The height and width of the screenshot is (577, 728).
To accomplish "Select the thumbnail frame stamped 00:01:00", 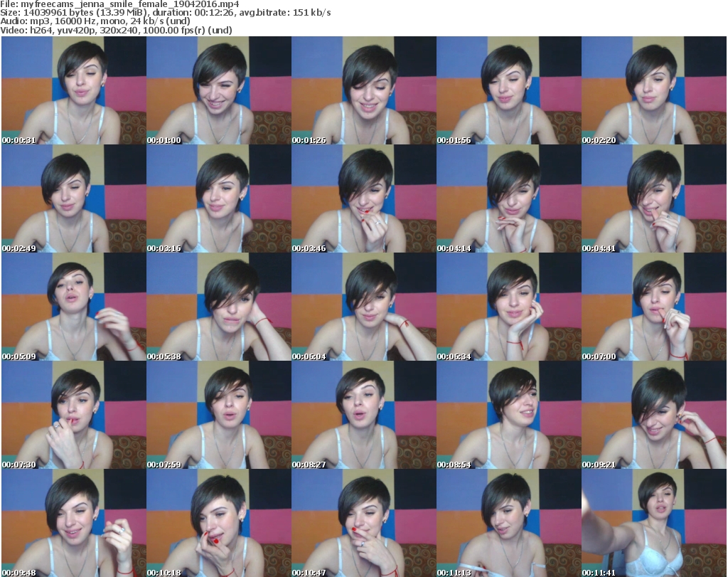I will 219,90.
